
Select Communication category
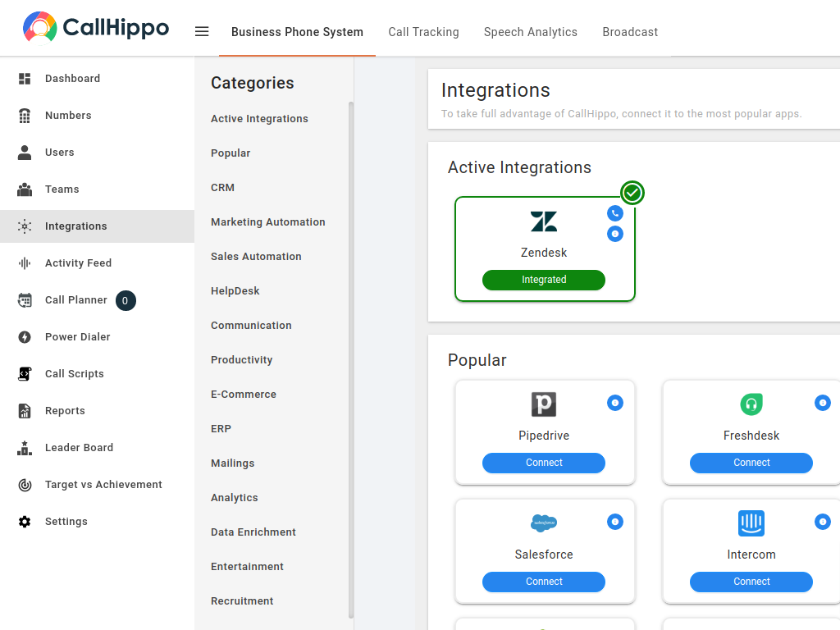click(x=251, y=326)
